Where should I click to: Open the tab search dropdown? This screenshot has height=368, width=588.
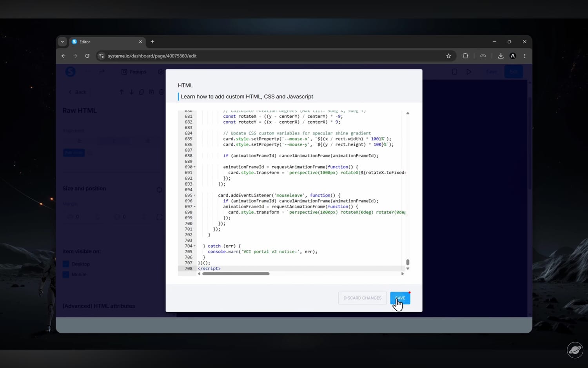[x=62, y=42]
